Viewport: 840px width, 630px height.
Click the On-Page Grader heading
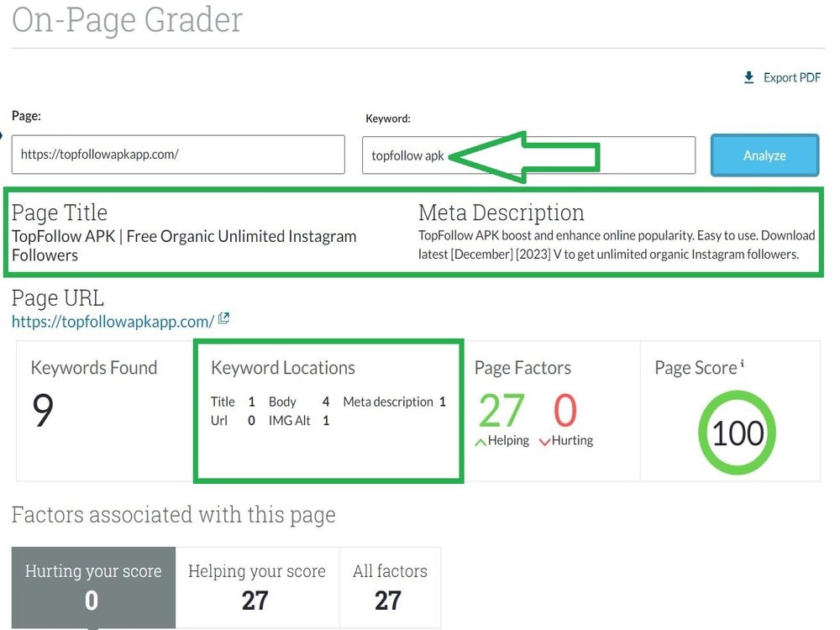pyautogui.click(x=127, y=20)
